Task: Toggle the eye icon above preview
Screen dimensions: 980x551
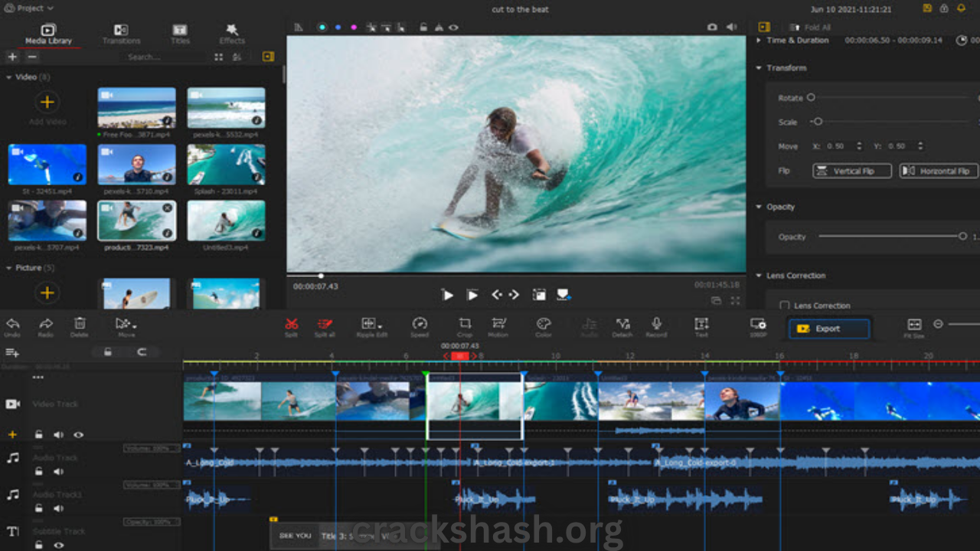Action: coord(453,27)
